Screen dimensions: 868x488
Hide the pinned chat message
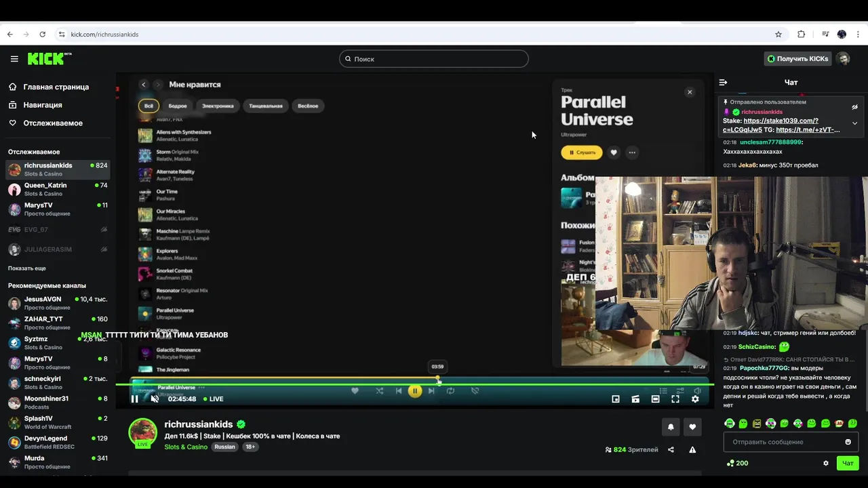[854, 107]
